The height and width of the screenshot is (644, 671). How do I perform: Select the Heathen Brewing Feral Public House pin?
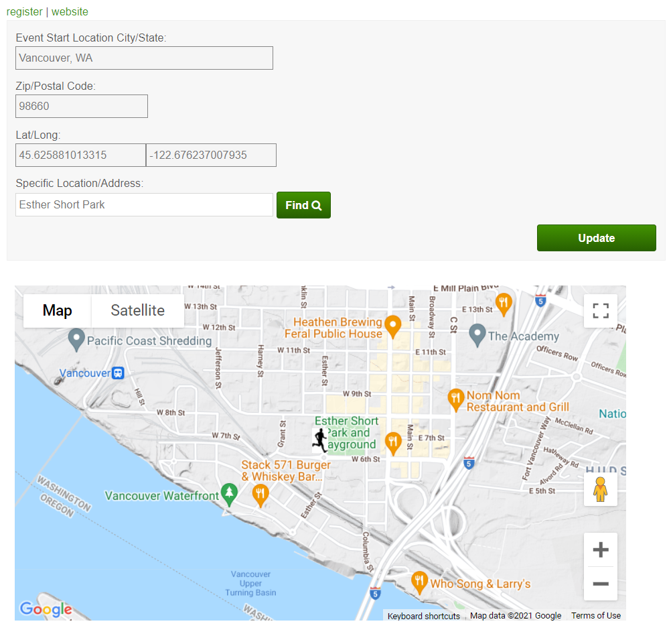point(393,327)
